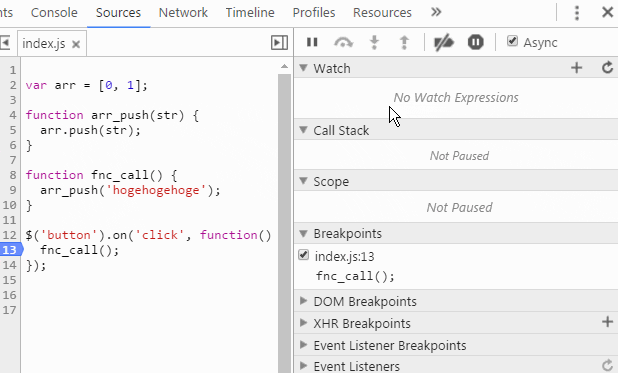Click the code editor vertical scrollbar
Viewport: 618px width, 373px height.
(284, 223)
